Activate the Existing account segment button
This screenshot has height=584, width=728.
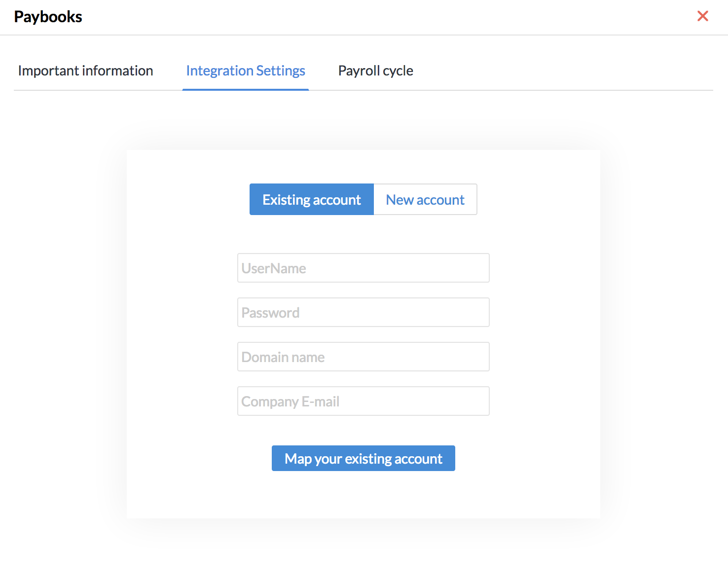tap(312, 200)
